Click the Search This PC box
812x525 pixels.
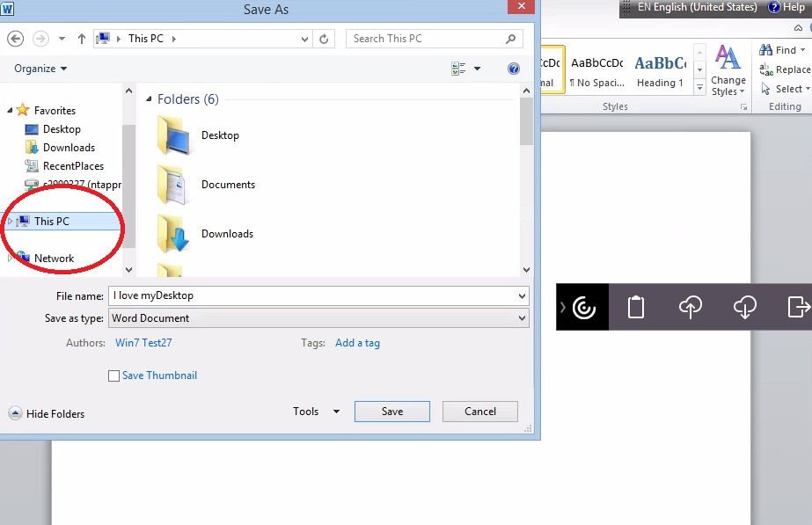425,39
